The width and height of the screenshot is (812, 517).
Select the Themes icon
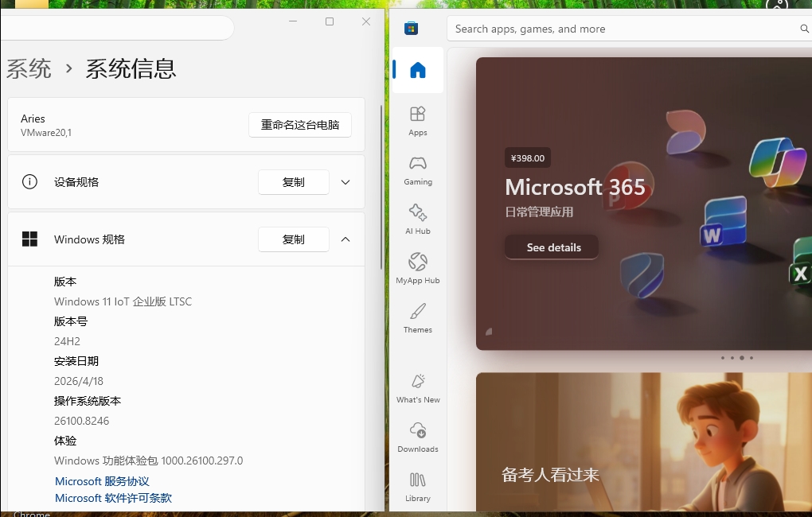[417, 317]
